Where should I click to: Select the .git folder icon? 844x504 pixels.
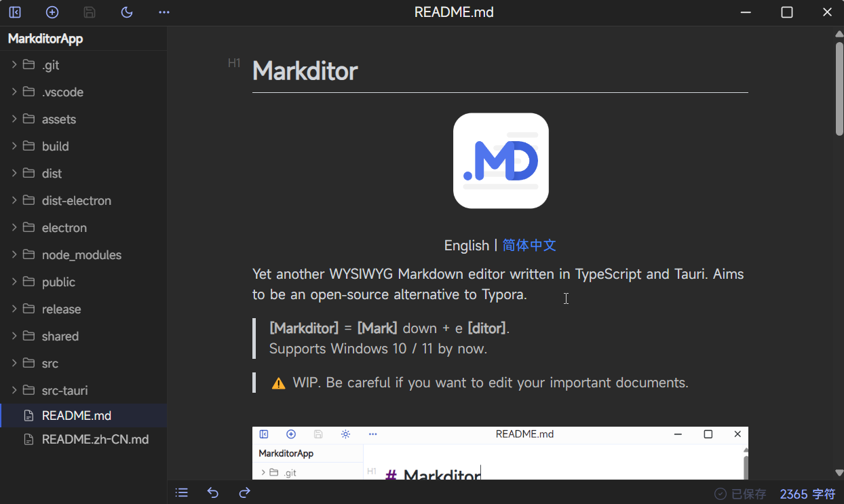[28, 64]
